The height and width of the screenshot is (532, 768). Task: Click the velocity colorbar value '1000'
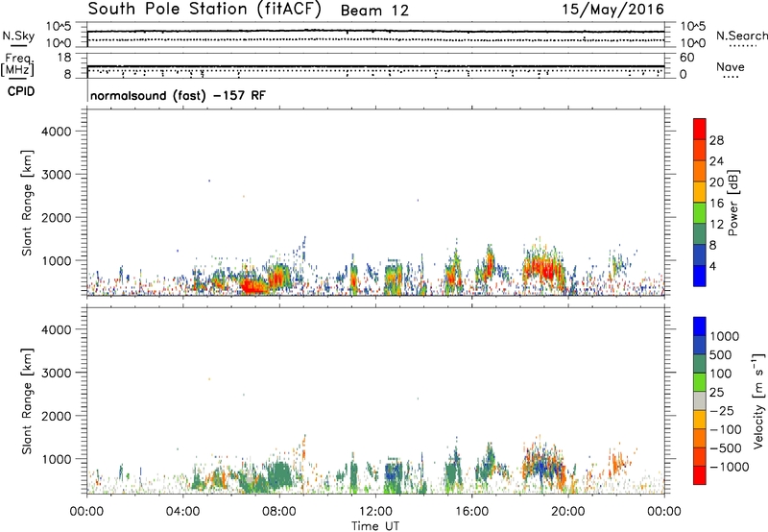click(x=725, y=336)
